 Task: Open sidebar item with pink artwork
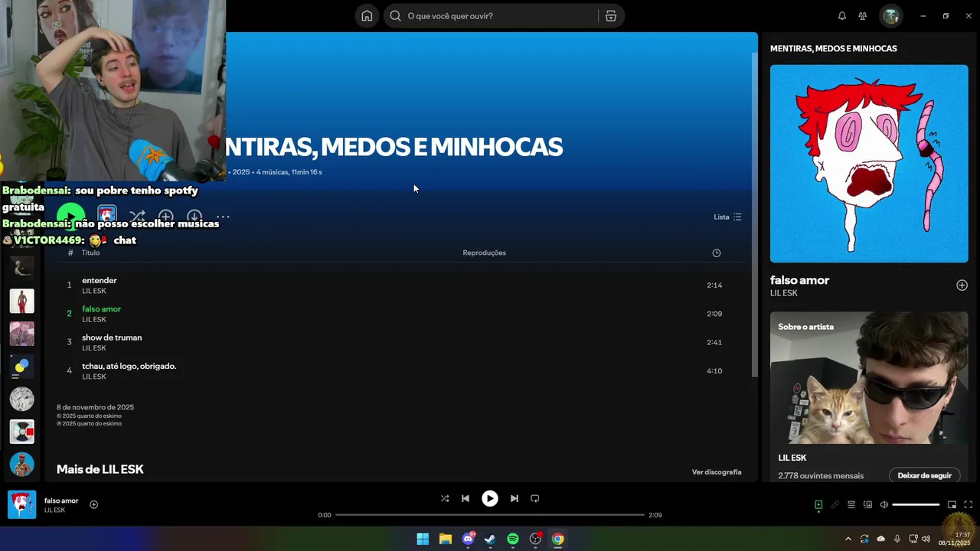coord(21,334)
